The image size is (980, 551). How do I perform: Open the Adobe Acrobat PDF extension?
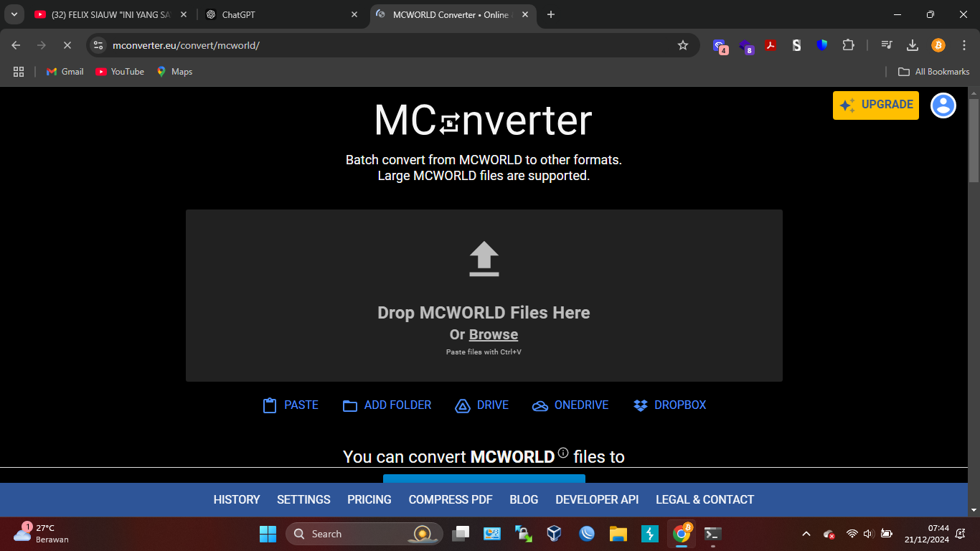pyautogui.click(x=771, y=45)
